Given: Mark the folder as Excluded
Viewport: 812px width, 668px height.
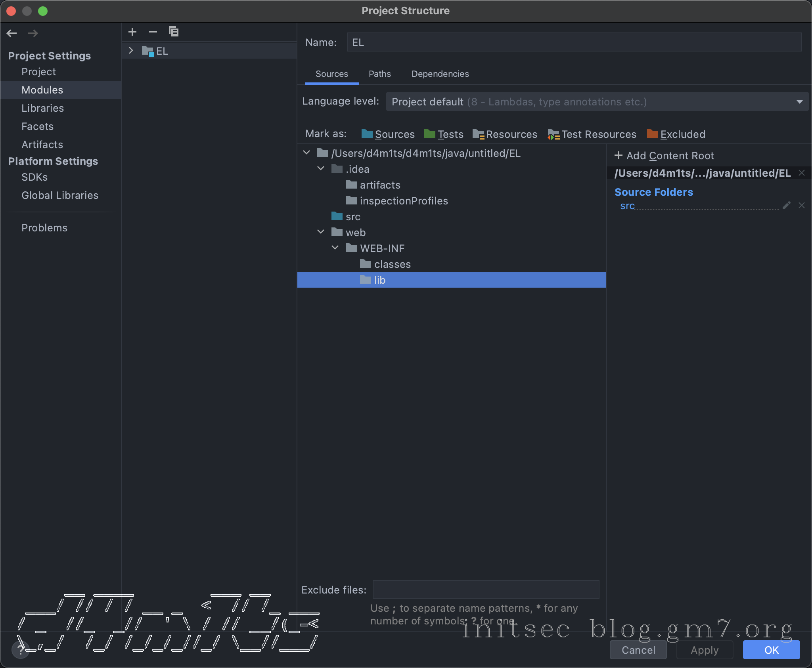Looking at the screenshot, I should [676, 134].
